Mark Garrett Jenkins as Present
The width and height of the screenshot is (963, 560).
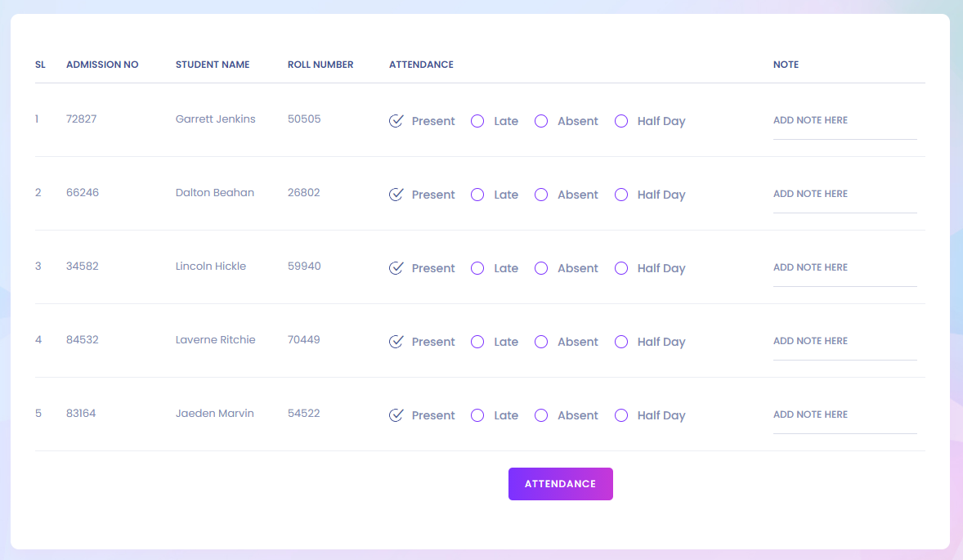tap(396, 121)
